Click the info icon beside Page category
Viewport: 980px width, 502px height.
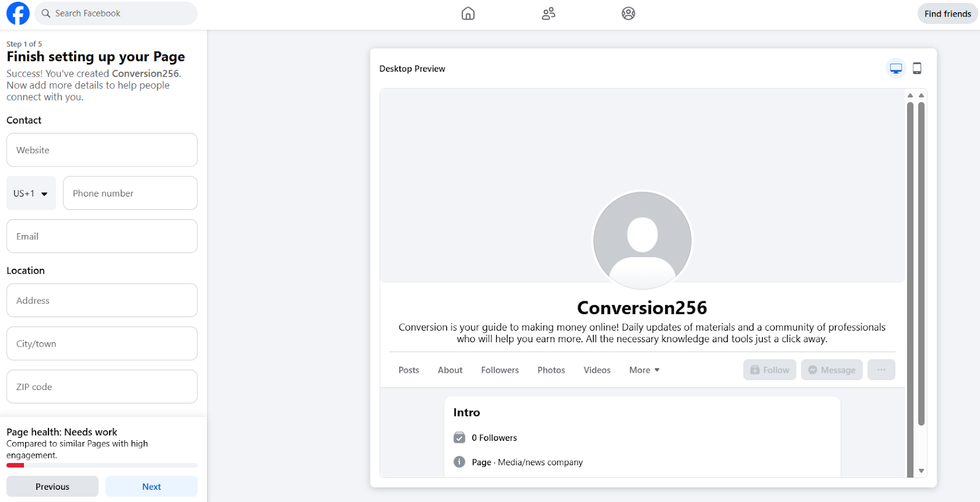tap(459, 462)
